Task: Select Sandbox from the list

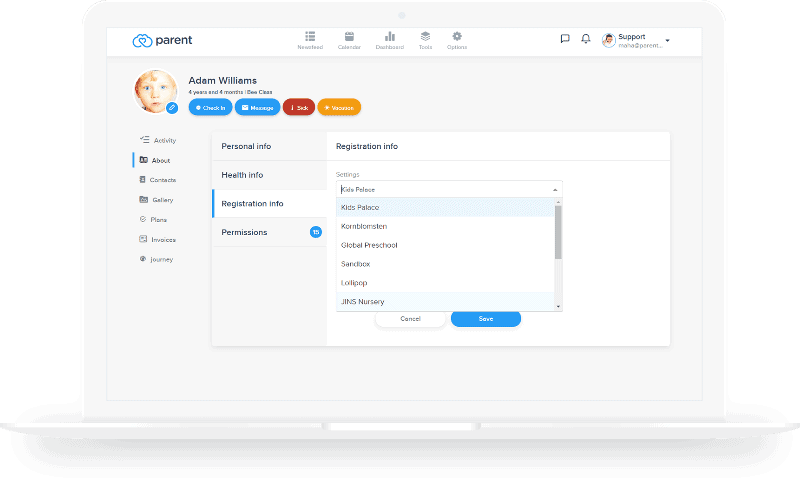Action: [x=445, y=264]
